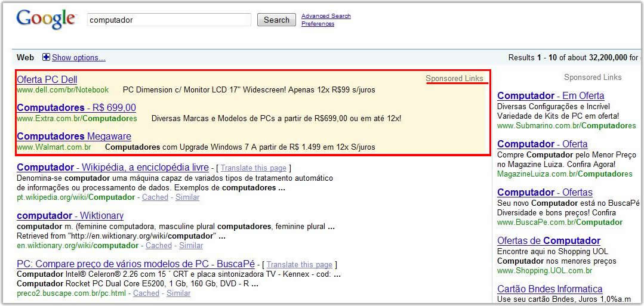Open Cartão Bndes Informatica ad

pyautogui.click(x=550, y=289)
